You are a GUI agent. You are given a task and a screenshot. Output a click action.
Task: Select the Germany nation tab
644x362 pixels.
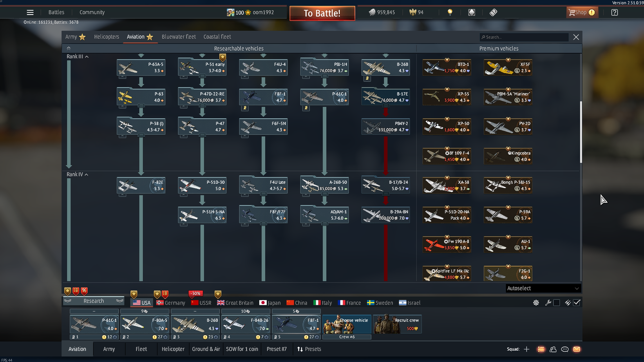click(171, 303)
